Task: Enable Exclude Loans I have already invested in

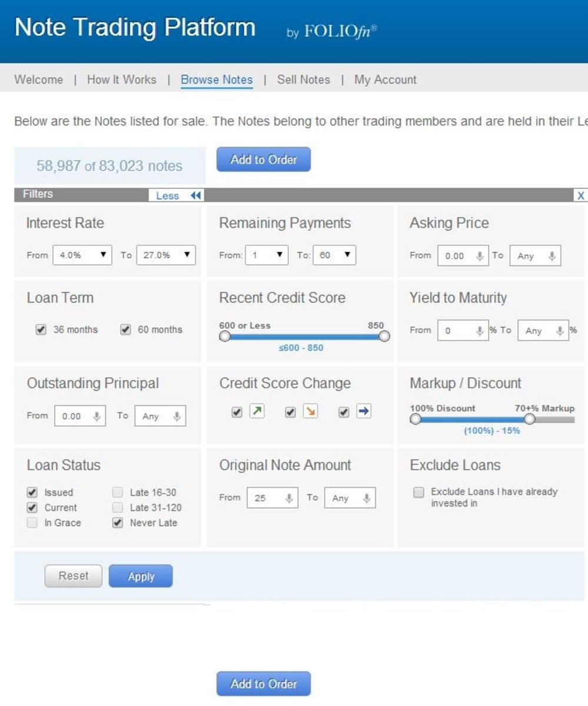Action: [419, 492]
